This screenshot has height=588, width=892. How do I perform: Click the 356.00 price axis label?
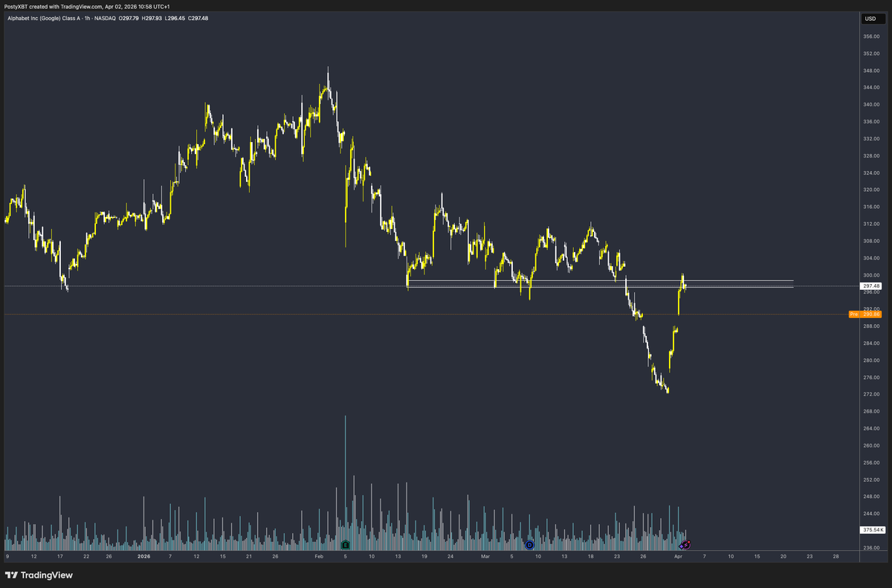pos(871,36)
